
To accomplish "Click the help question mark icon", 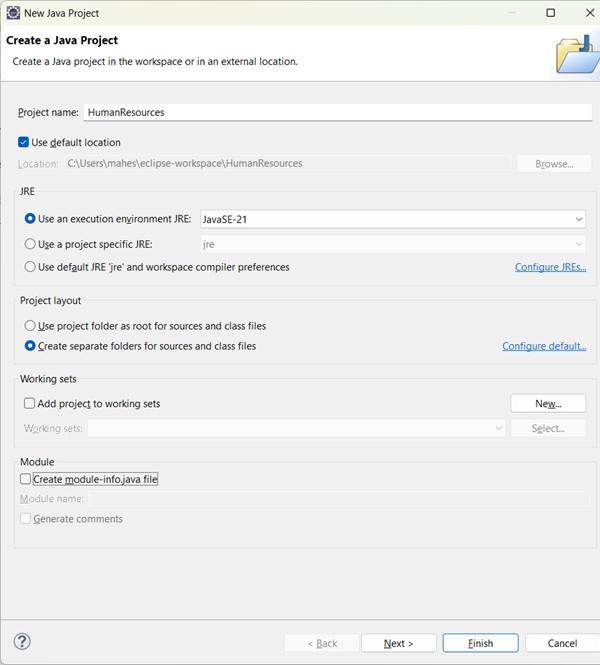I will pos(22,642).
